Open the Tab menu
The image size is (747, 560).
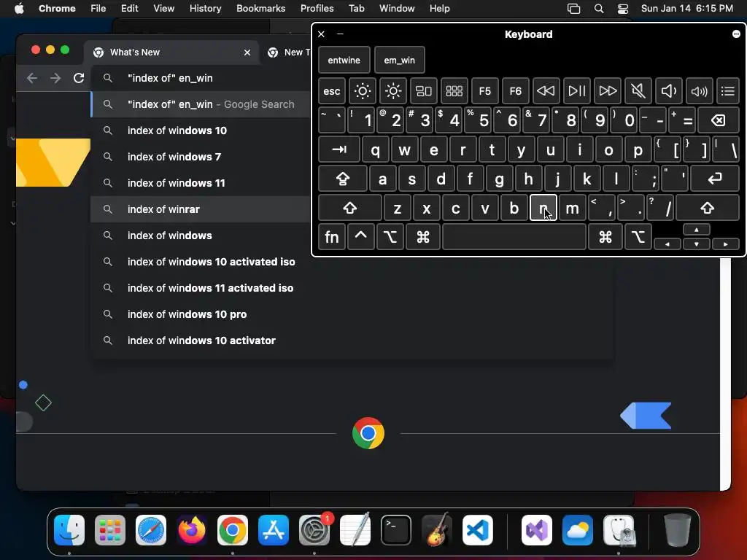356,8
